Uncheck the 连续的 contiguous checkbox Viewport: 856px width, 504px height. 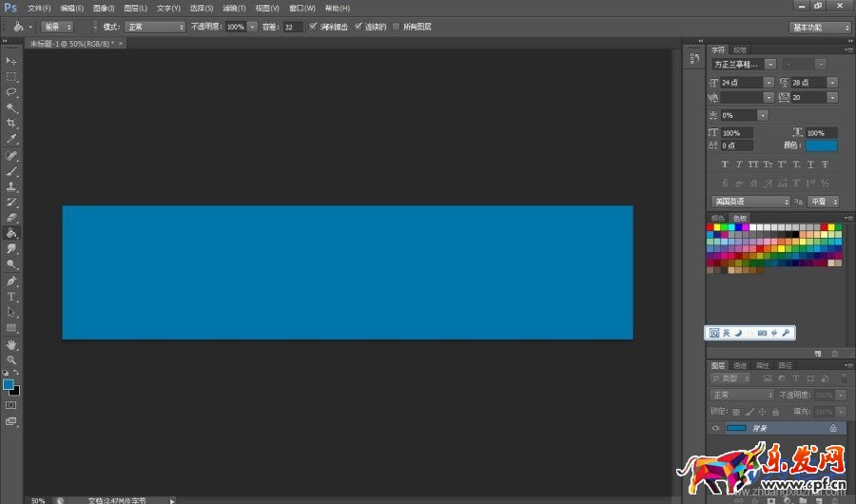pyautogui.click(x=359, y=27)
